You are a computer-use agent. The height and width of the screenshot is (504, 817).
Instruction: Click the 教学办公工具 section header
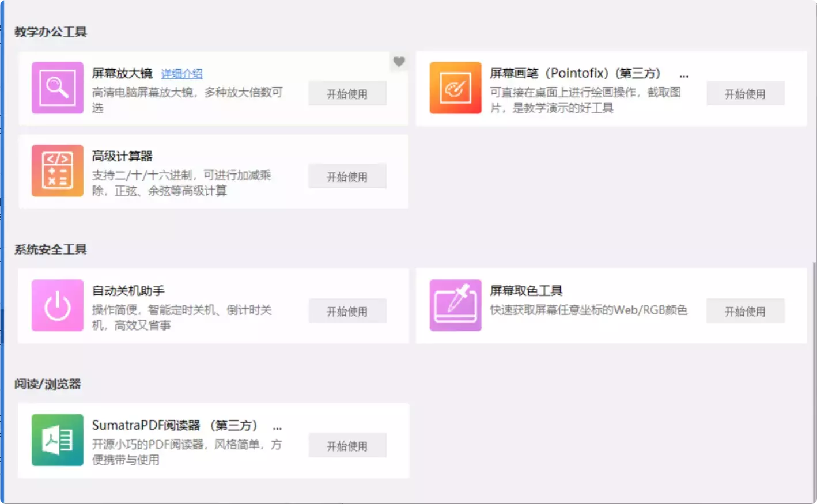coord(50,32)
